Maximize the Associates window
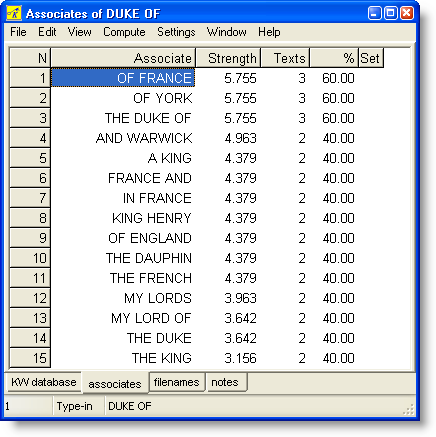 (x=391, y=13)
